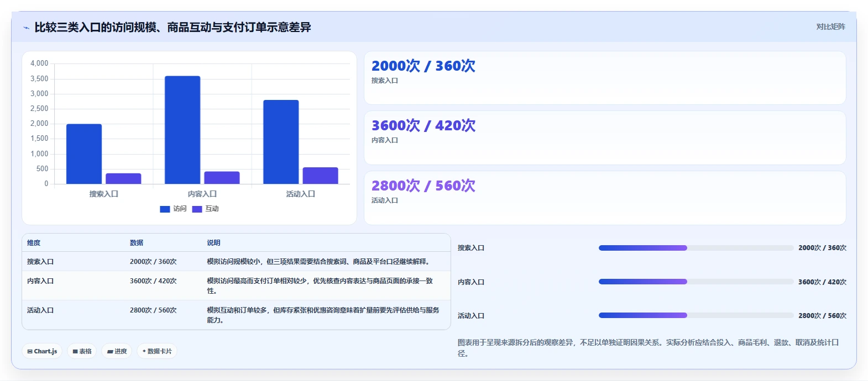Click the 数据卡片 chip
Image resolution: width=868 pixels, height=381 pixels.
157,351
